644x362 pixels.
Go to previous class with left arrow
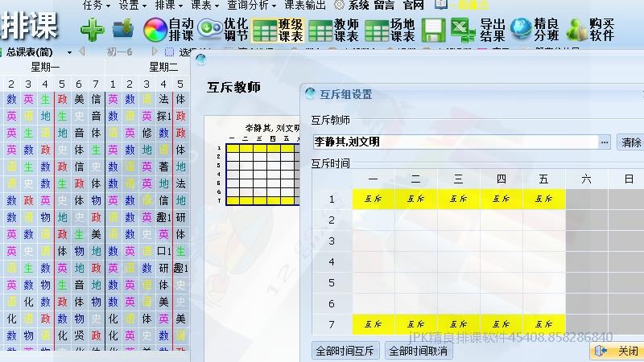[82, 51]
